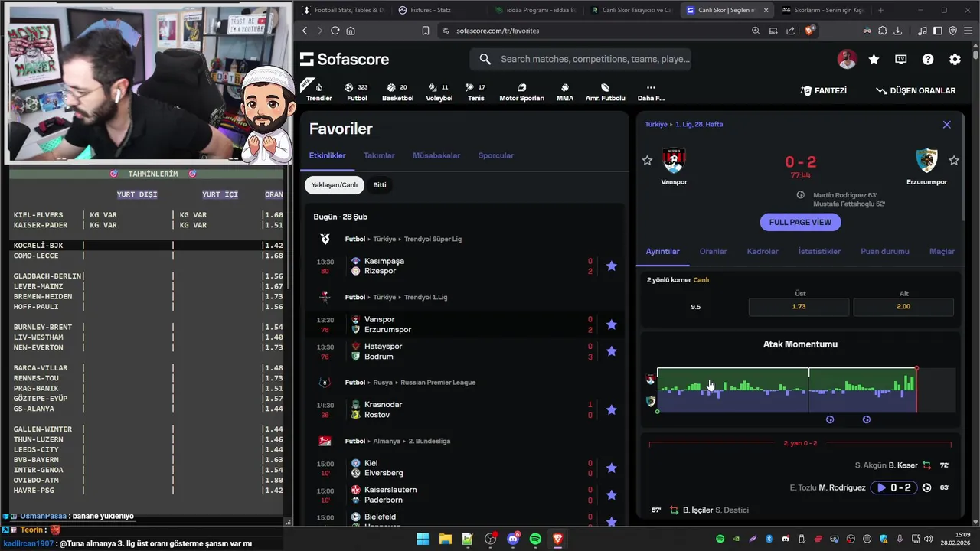Open the browser downloads icon

[x=897, y=31]
